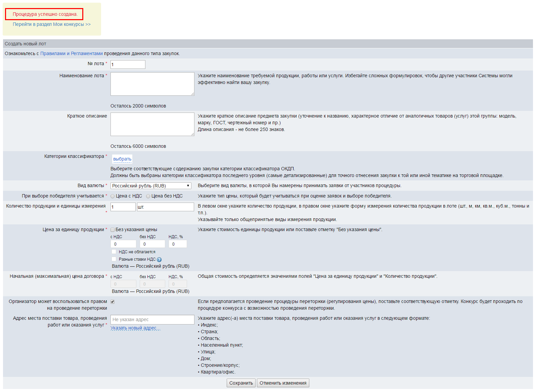Focus the unit price с НДС field
The image size is (536, 392).
pos(124,244)
